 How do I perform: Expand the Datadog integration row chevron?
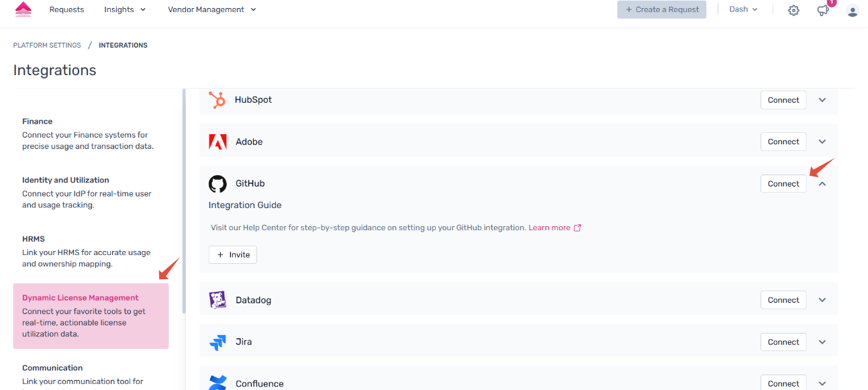[x=822, y=300]
